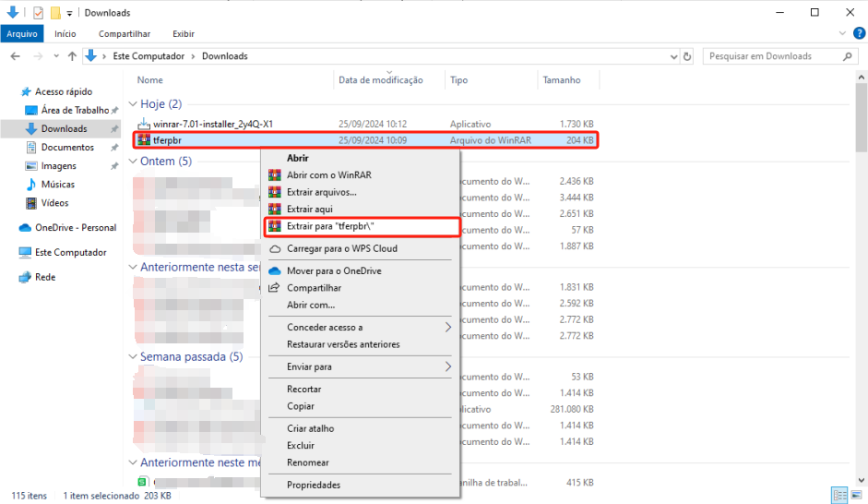The image size is (868, 504).
Task: Click the WPS Cloud upload icon
Action: pos(274,248)
